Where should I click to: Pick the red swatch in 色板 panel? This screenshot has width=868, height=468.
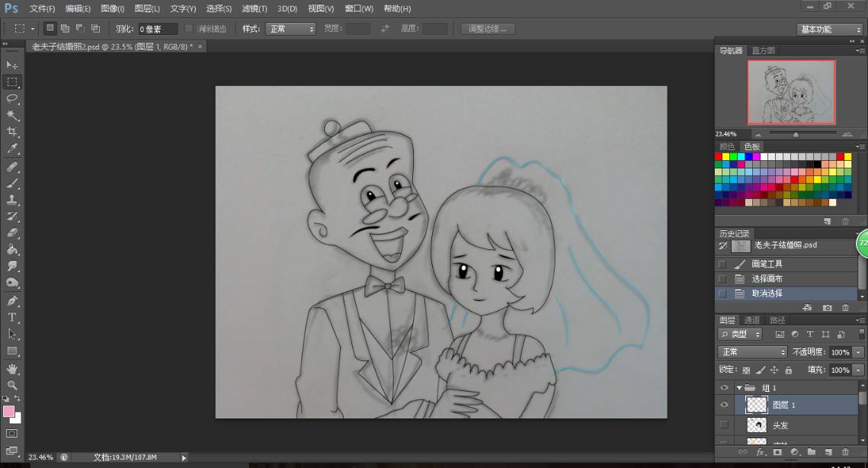[x=719, y=157]
